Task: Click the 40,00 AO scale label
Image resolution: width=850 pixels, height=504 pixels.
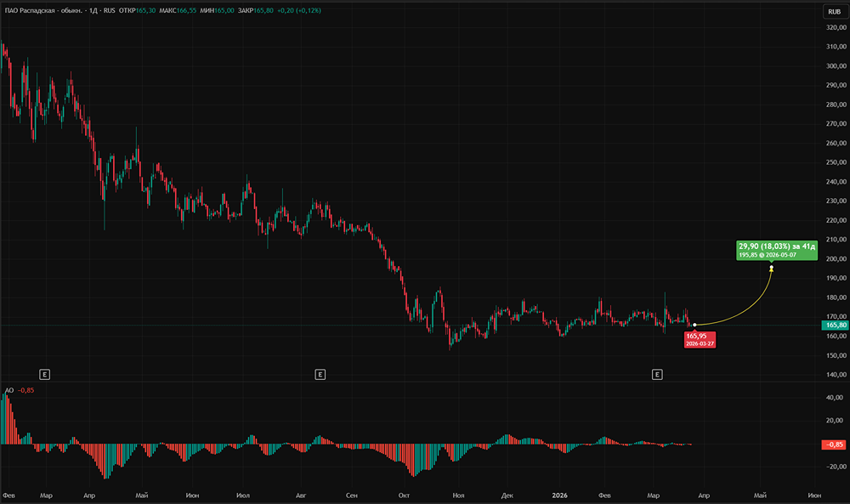Action: 835,398
